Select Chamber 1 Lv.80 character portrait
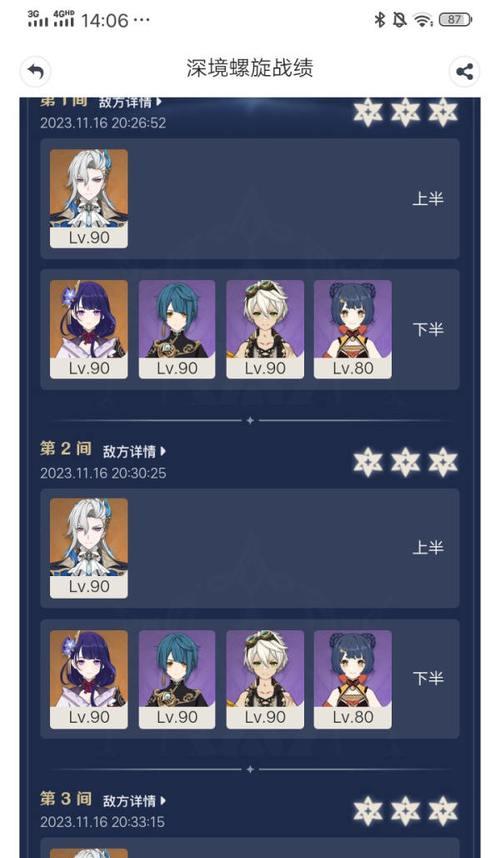This screenshot has height=858, width=500. [353, 329]
